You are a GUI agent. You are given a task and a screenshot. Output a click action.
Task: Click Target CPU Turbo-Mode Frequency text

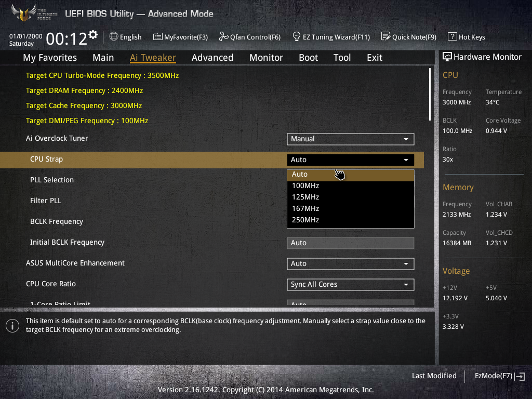pos(102,75)
